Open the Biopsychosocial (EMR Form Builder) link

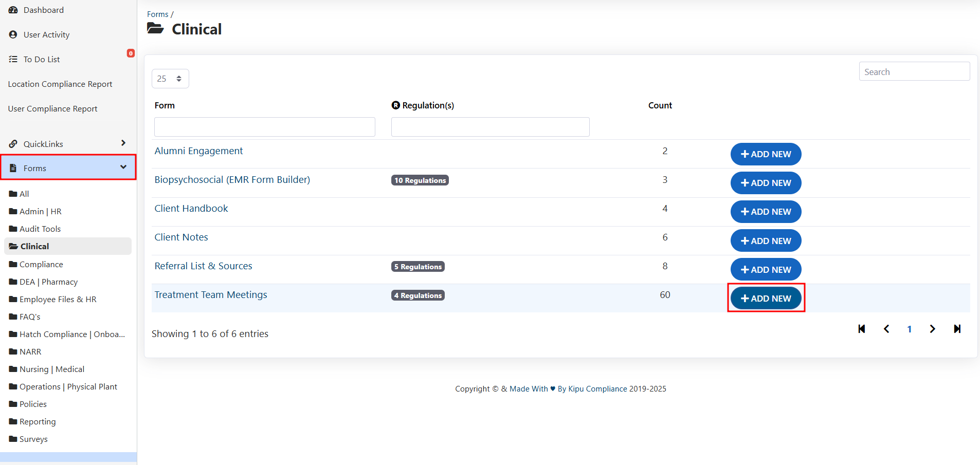232,180
